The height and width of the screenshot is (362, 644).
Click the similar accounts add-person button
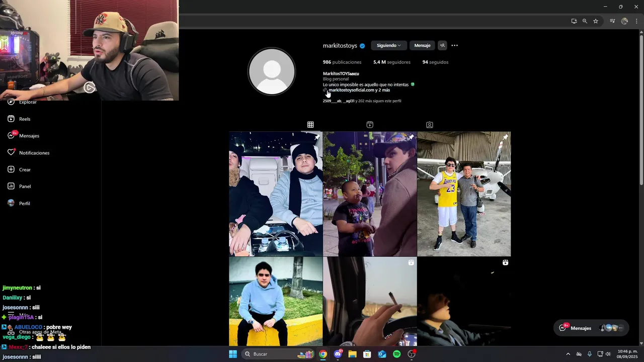click(442, 45)
